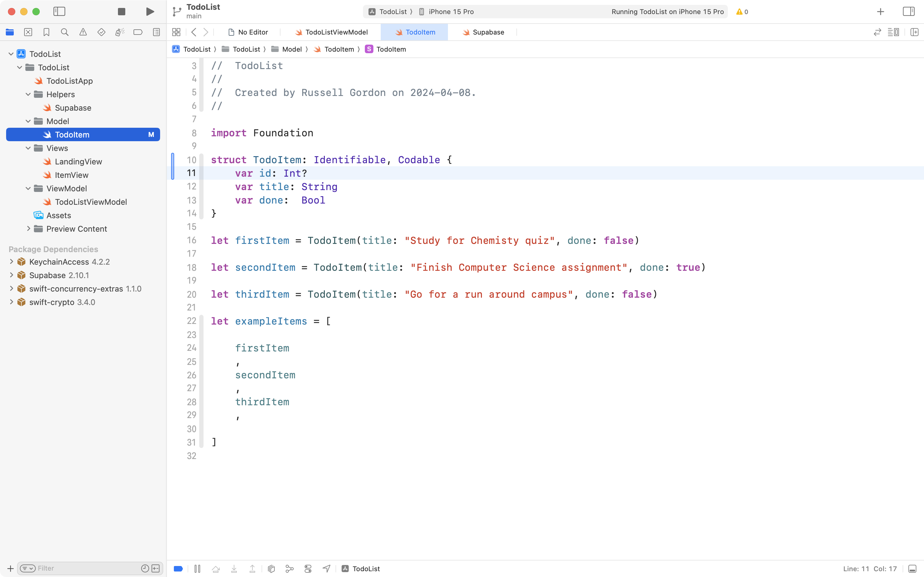Screen dimensions: 924x577
Task: Open the Find navigator
Action: click(x=64, y=32)
